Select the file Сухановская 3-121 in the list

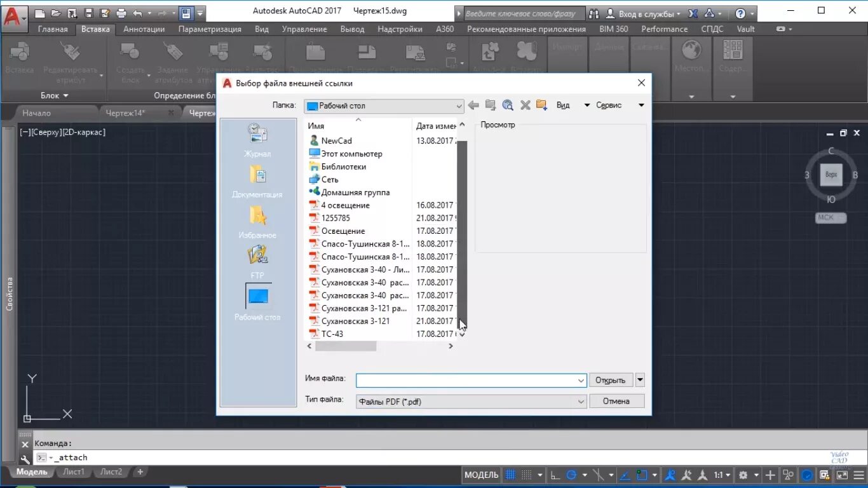[356, 321]
